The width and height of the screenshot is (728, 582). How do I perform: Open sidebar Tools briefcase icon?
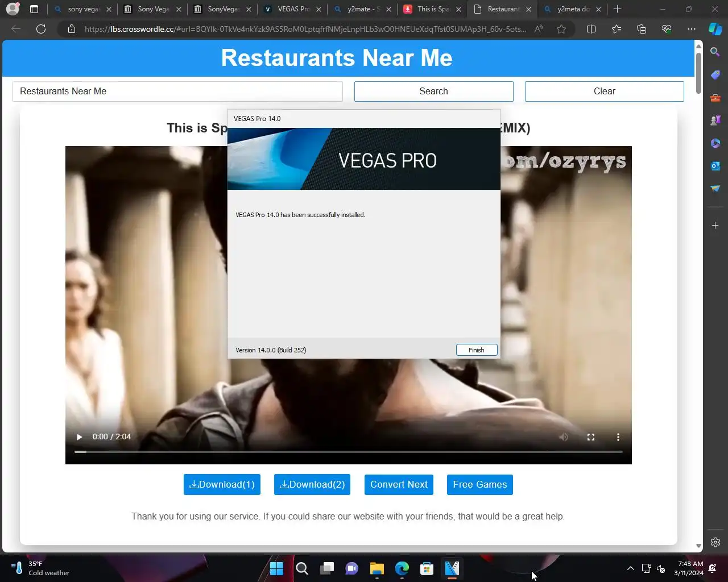(x=715, y=97)
